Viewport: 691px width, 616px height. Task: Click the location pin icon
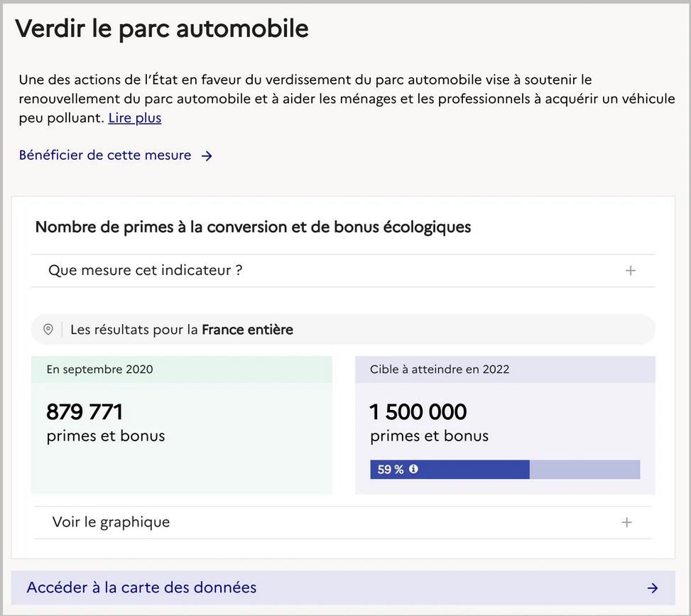coord(48,330)
